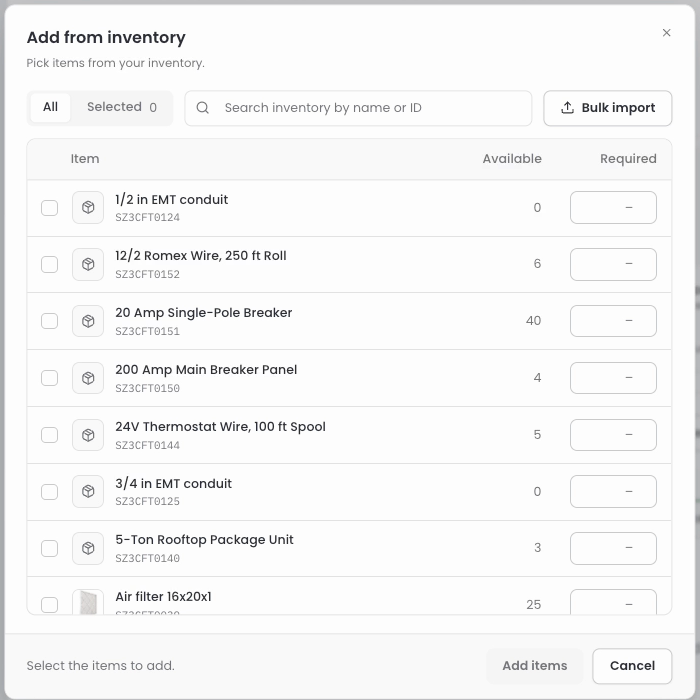
Task: Click the ID text SZ3CFT0140
Action: (147, 558)
